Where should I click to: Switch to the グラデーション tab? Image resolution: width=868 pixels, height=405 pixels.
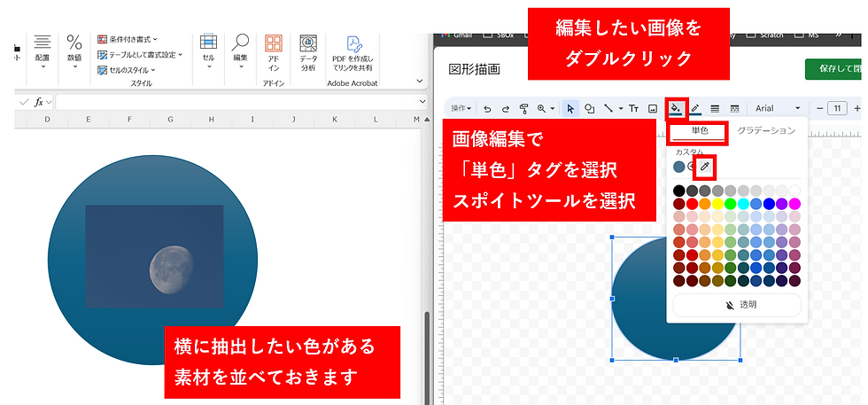click(766, 131)
